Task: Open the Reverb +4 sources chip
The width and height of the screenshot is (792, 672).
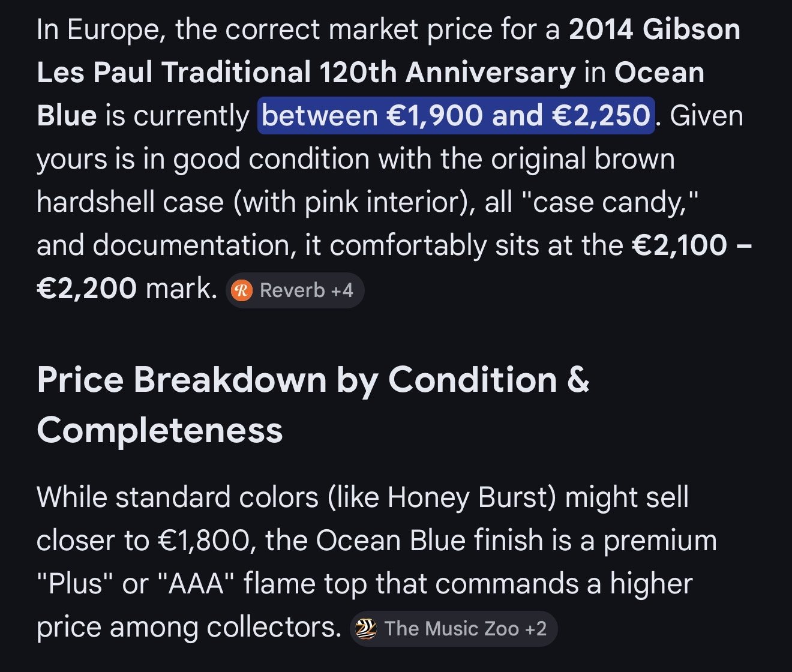Action: coord(295,291)
